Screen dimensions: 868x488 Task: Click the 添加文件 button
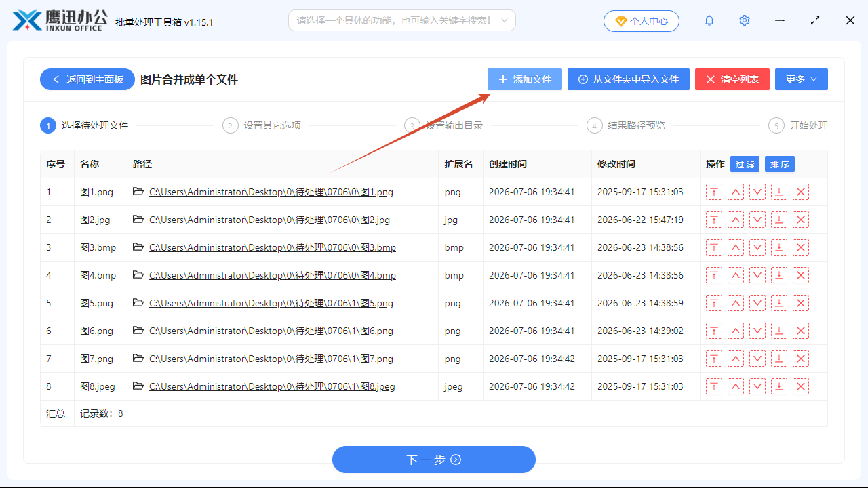point(525,79)
